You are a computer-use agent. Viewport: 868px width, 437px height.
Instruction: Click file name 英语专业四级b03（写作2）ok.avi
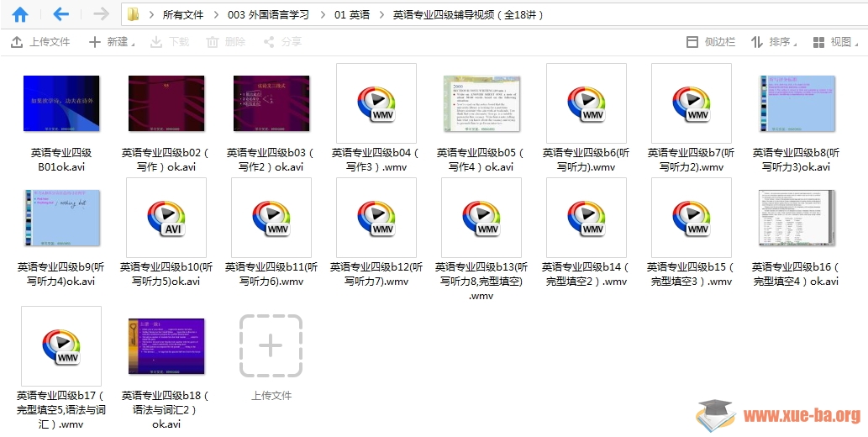coord(271,160)
